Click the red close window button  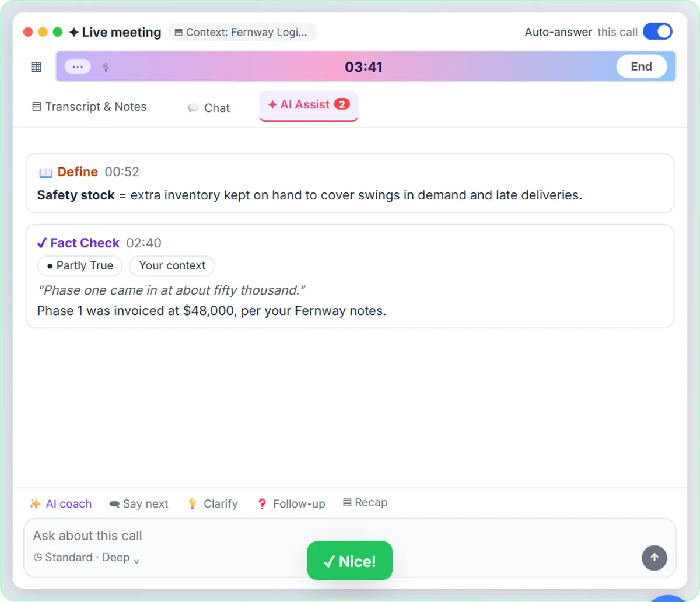28,32
